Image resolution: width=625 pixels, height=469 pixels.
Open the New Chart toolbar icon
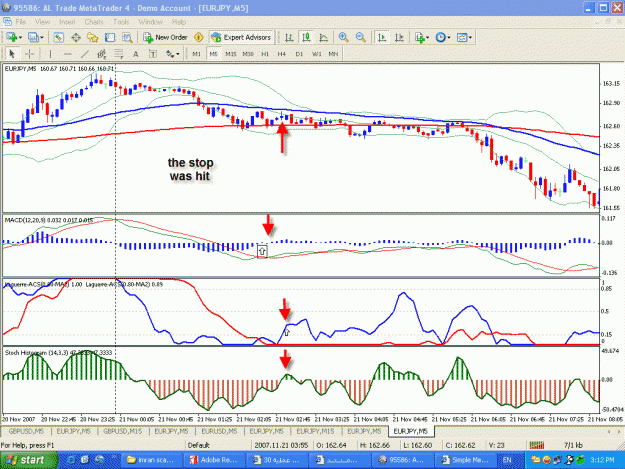point(11,37)
